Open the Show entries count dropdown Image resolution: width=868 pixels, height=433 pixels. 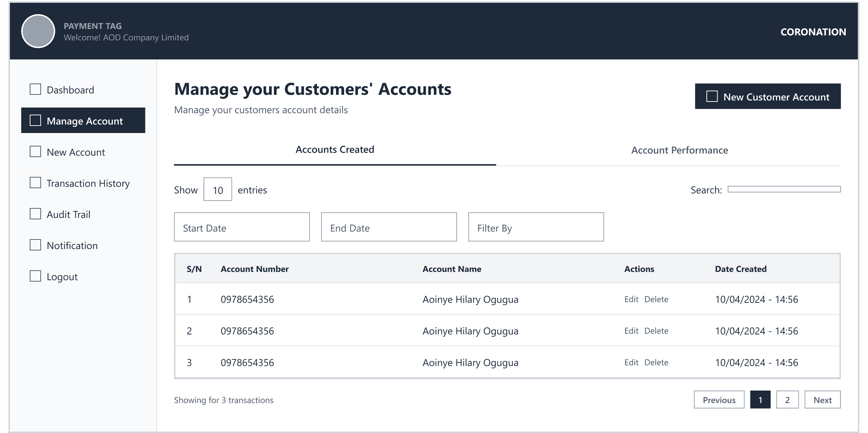pyautogui.click(x=218, y=190)
